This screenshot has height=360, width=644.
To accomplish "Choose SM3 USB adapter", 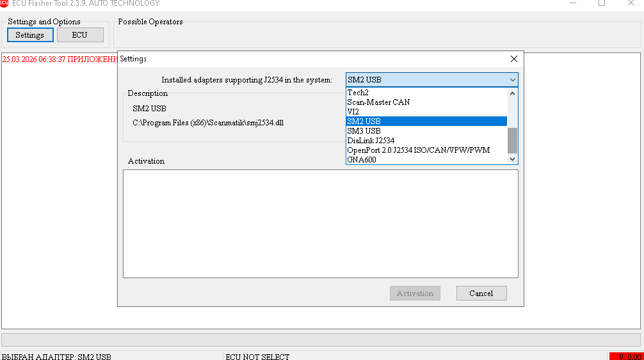I will point(364,131).
